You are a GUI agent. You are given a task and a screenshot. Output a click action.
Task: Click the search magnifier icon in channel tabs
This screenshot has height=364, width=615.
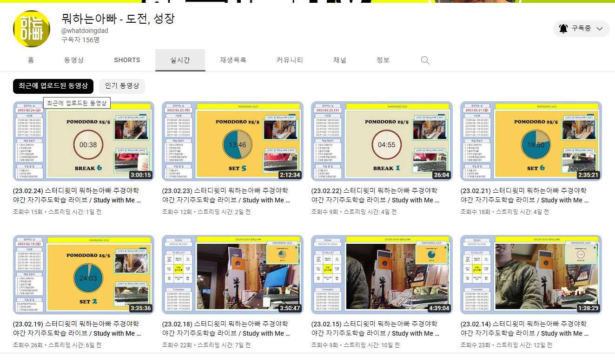425,60
